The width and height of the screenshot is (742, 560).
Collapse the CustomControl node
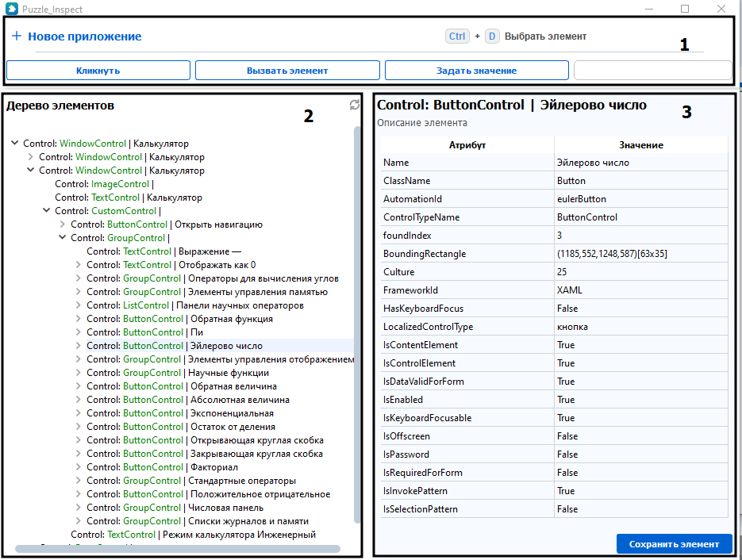46,210
